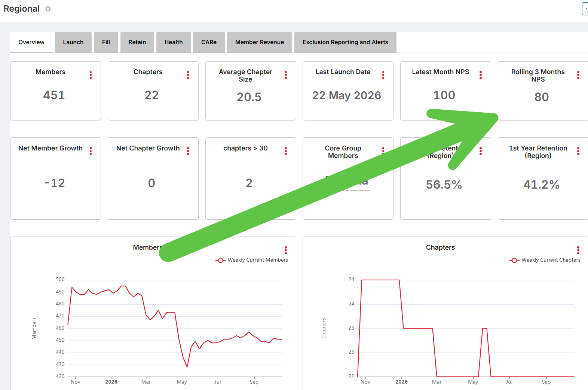This screenshot has width=588, height=390.
Task: Click the Net Chapter Growth value 0
Action: pos(151,183)
